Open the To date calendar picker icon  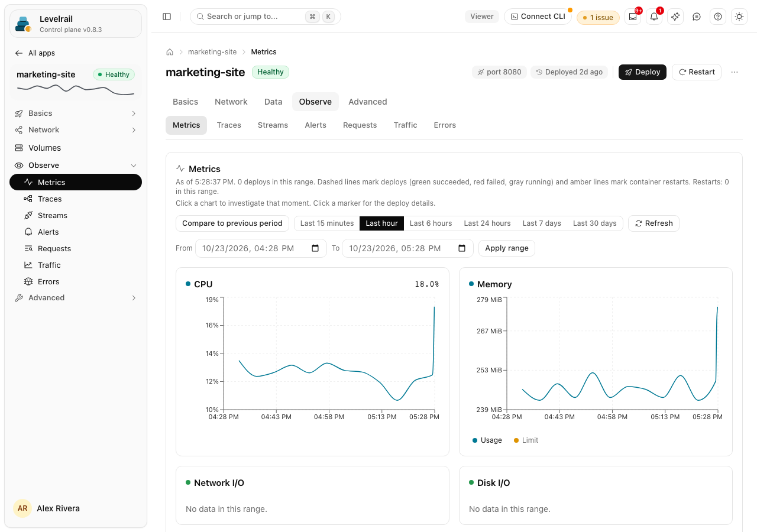click(x=462, y=248)
